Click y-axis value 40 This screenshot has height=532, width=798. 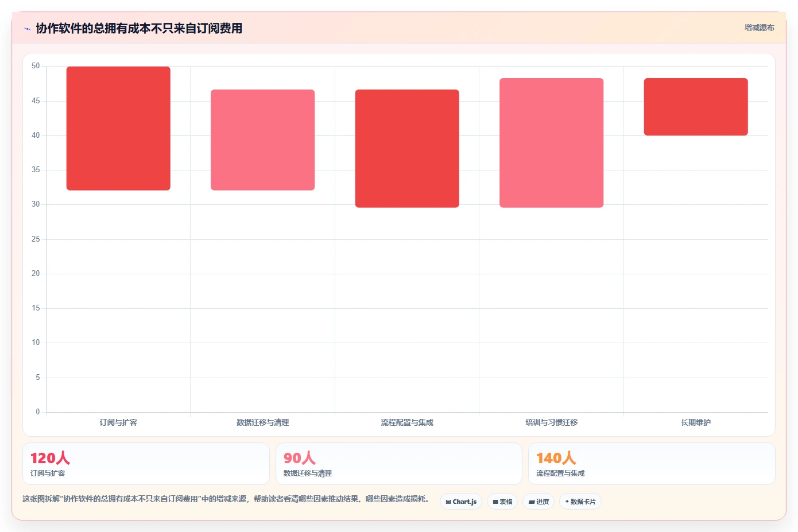click(x=36, y=135)
